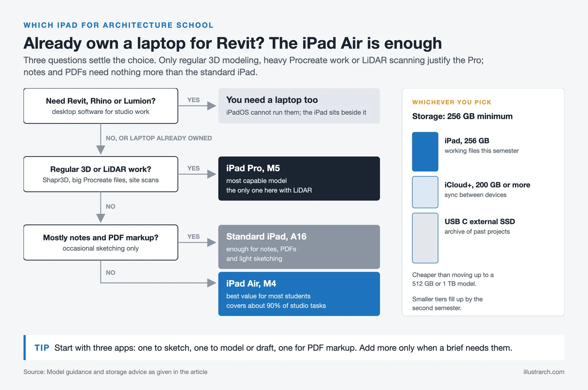Viewport: 588px width, 390px height.
Task: Open the 'You need a laptop too' result card
Action: pos(299,106)
